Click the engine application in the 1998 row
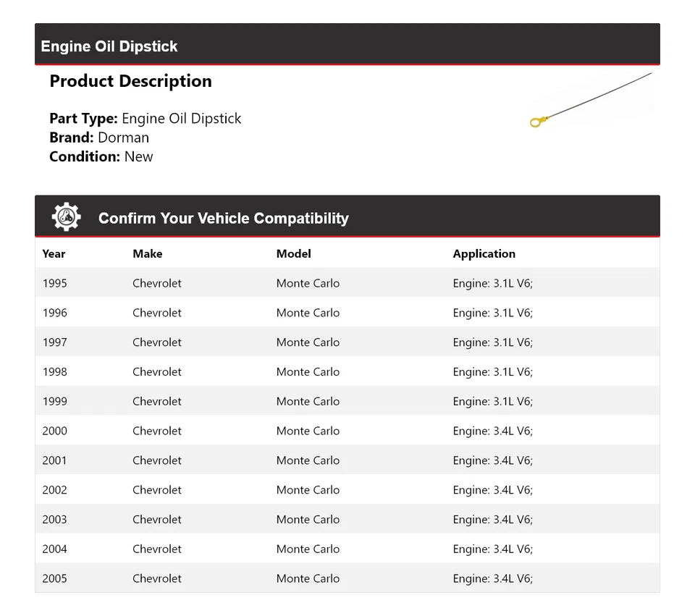This screenshot has width=695, height=616. click(x=492, y=372)
